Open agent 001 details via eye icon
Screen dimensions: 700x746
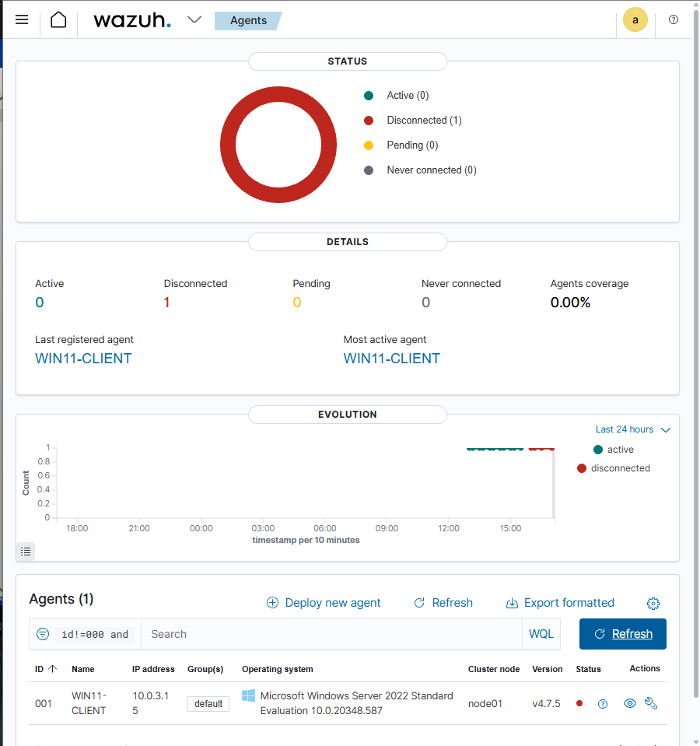[630, 703]
